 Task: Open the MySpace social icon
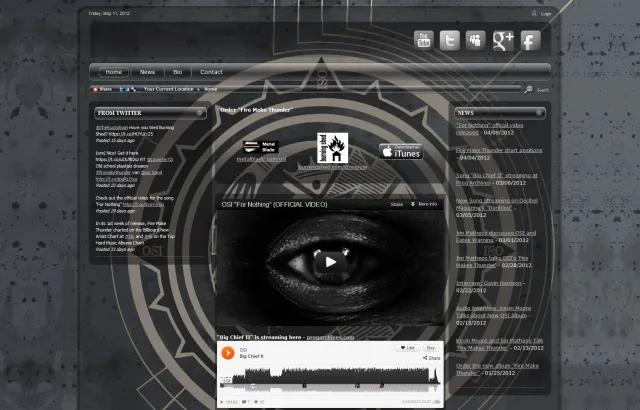476,40
